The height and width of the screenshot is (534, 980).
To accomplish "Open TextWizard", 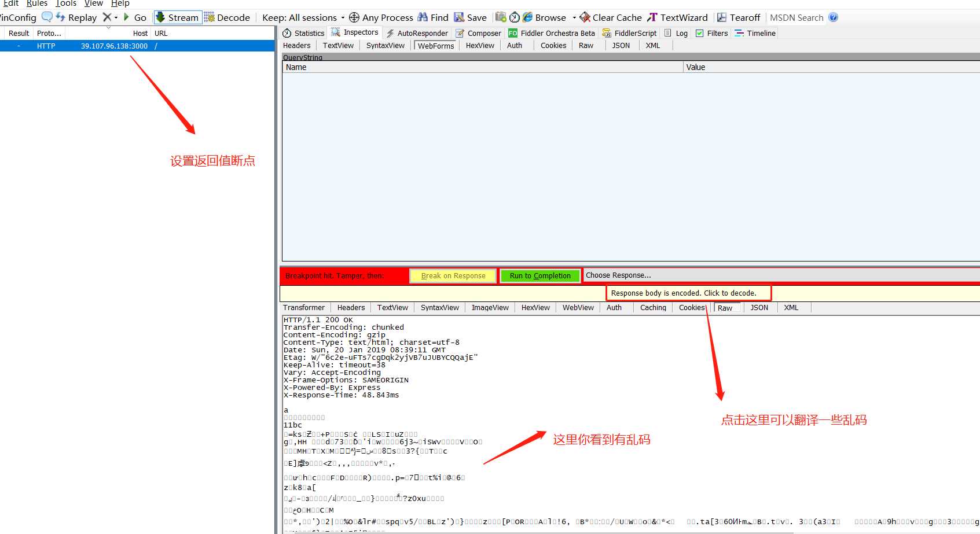I will tap(677, 17).
